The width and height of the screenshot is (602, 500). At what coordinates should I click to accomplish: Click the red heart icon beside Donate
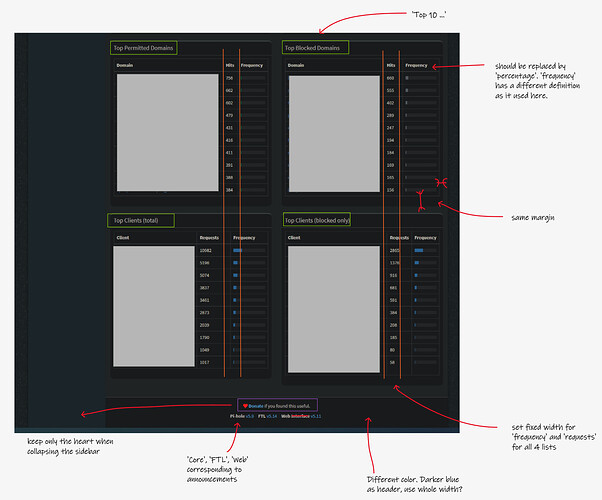(244, 406)
